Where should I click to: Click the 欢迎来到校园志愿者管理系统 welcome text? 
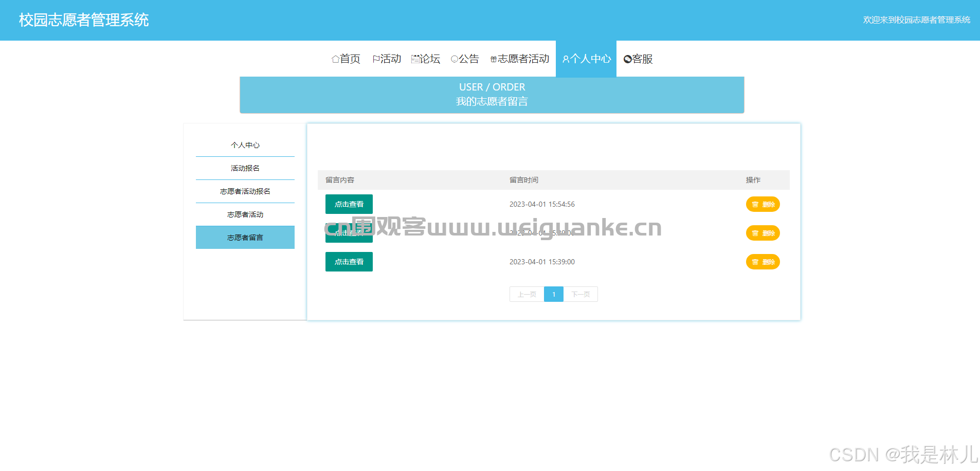click(x=917, y=20)
